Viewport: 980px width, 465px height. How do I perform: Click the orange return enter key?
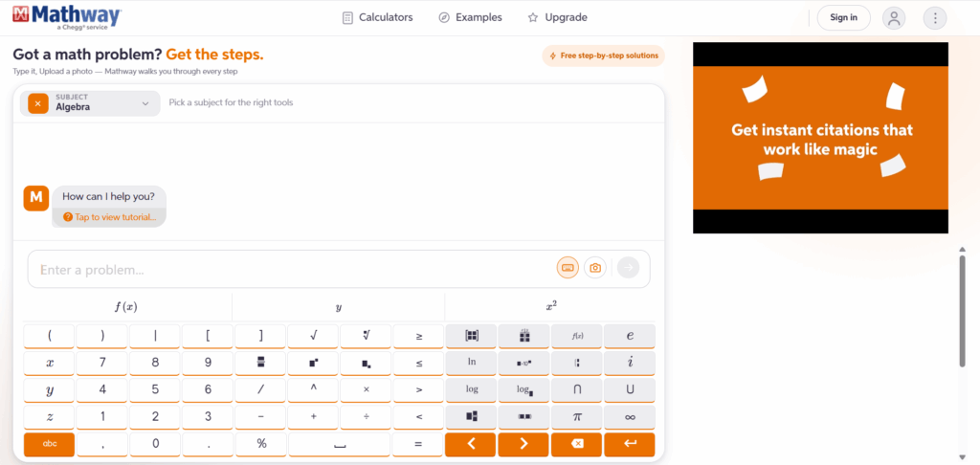click(x=630, y=444)
